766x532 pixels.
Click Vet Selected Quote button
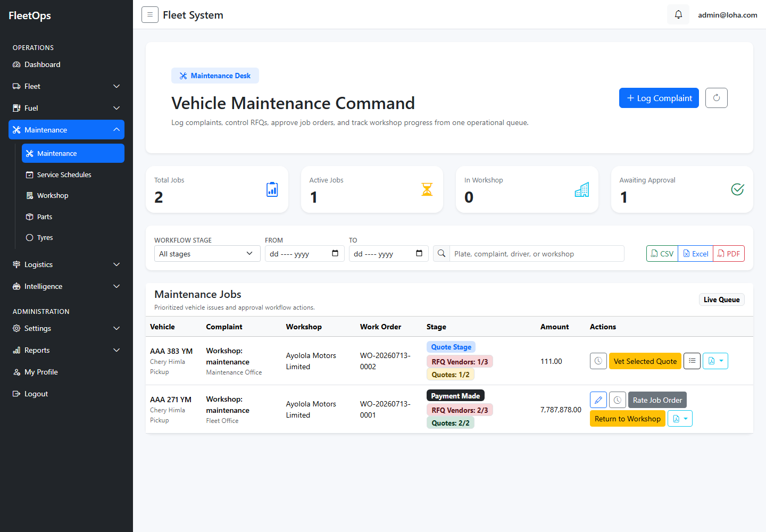(x=645, y=361)
